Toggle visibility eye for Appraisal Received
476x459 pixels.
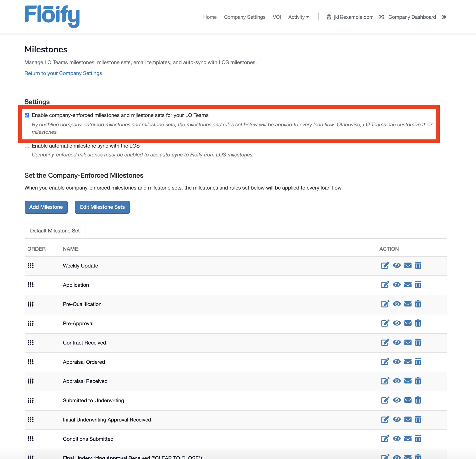[397, 381]
